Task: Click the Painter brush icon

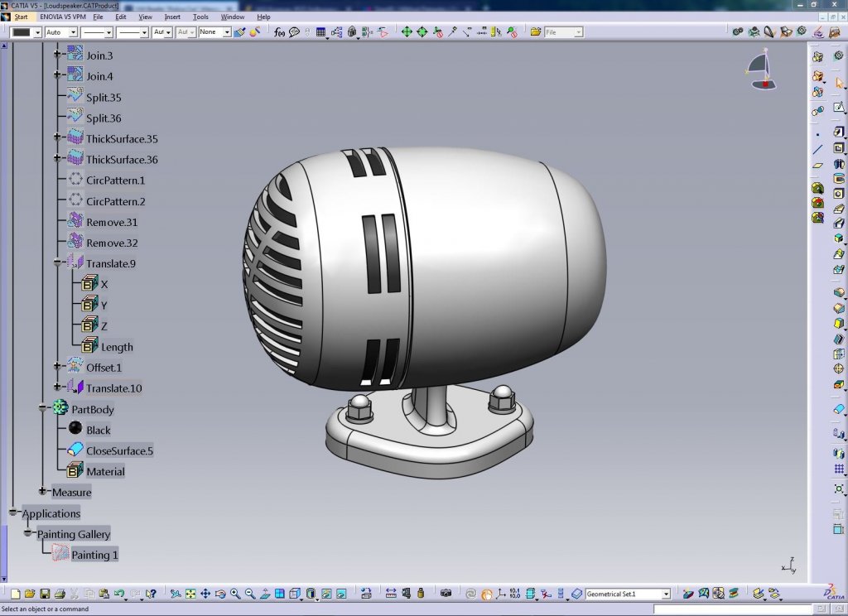Action: 239,32
